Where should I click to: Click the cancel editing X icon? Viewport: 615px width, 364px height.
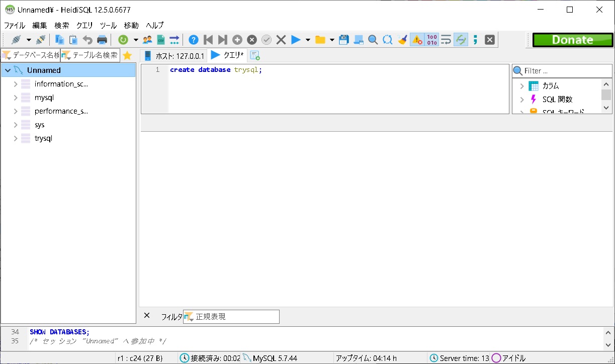(281, 40)
